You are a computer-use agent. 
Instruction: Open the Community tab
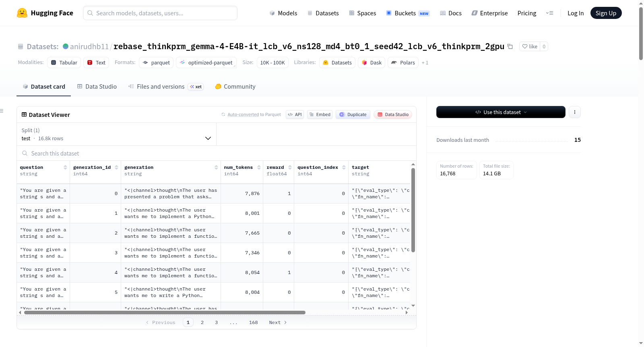(x=235, y=86)
